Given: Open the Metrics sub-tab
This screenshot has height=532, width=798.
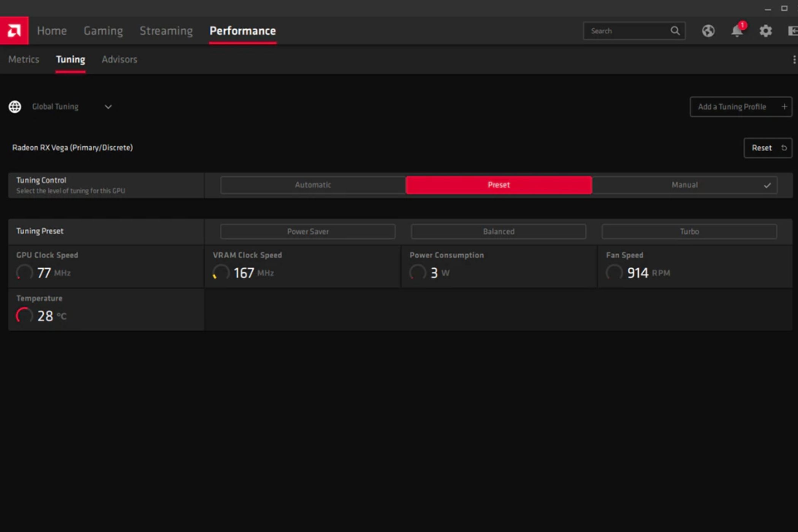Looking at the screenshot, I should tap(24, 60).
